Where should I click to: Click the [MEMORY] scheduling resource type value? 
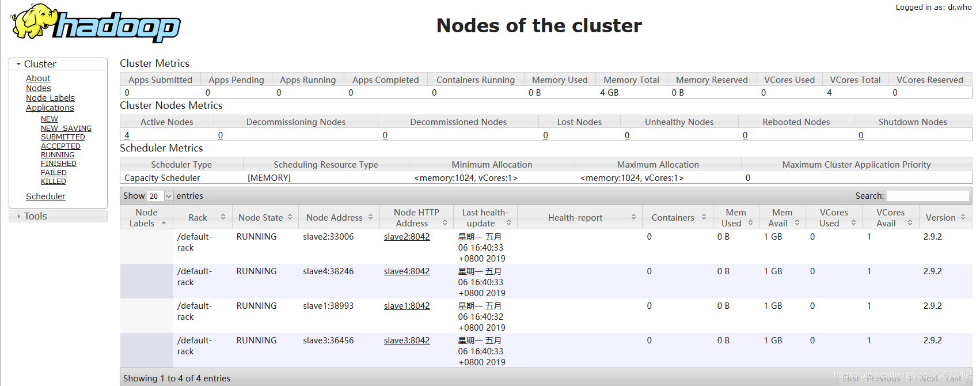coord(269,178)
